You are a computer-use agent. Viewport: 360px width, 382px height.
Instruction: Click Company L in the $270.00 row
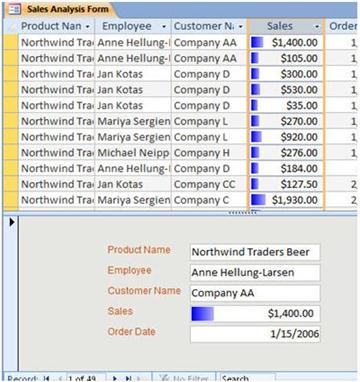210,121
